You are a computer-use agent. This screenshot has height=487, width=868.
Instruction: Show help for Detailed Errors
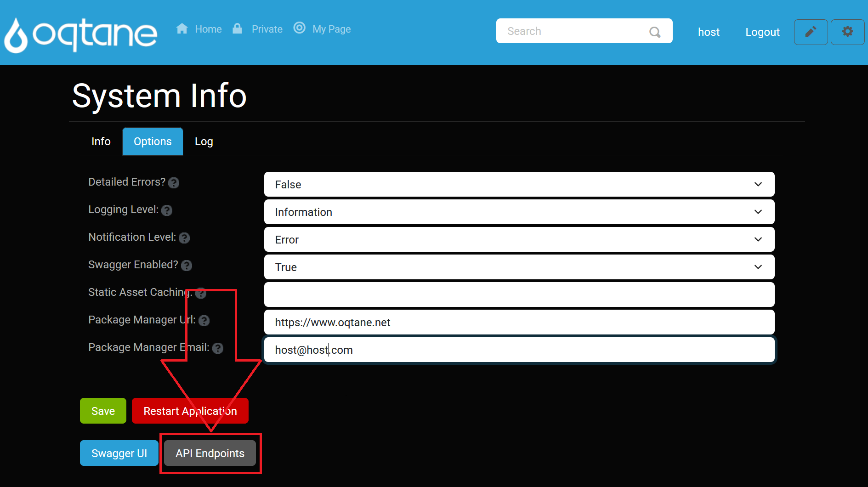[174, 183]
